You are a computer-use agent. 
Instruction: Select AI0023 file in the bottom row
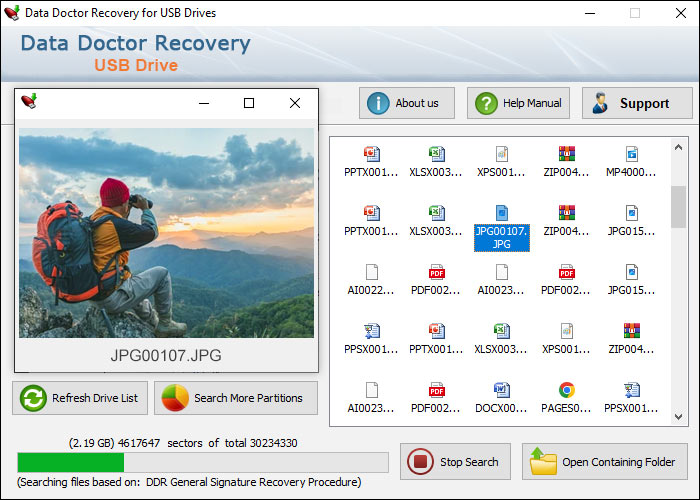[371, 397]
